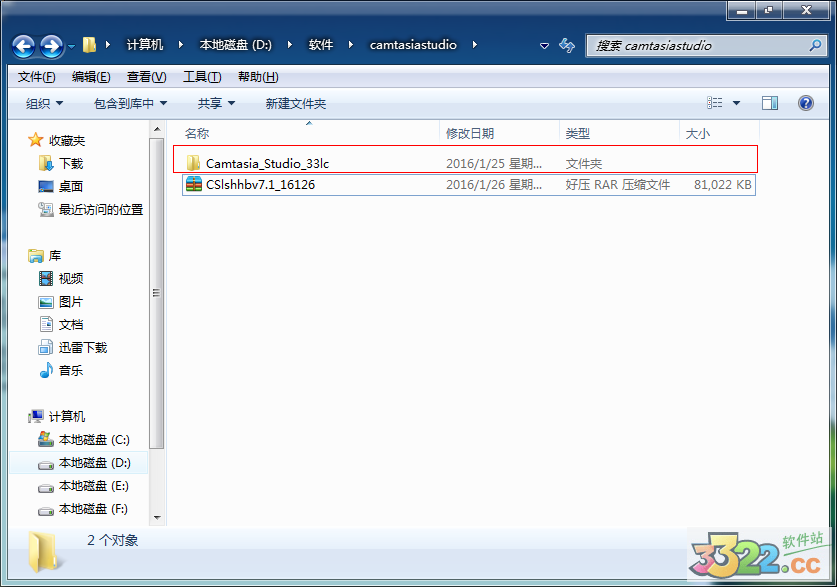Open the address bar history dropdown arrow

coord(544,46)
